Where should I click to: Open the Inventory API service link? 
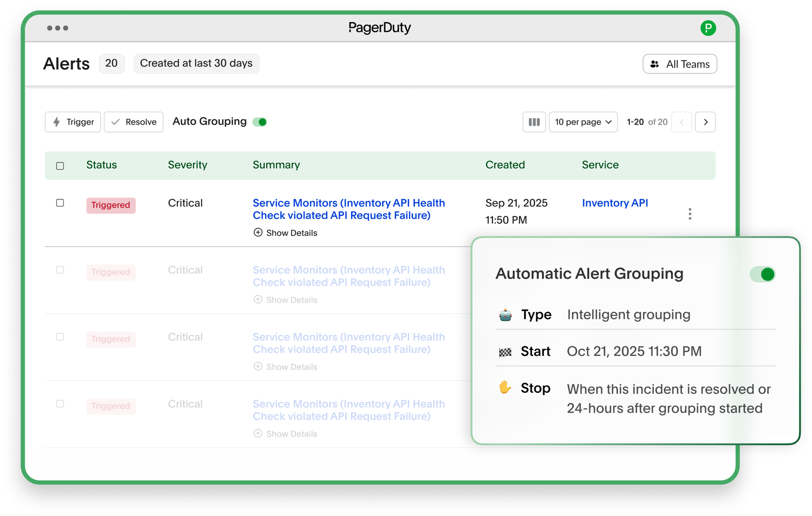tap(615, 203)
